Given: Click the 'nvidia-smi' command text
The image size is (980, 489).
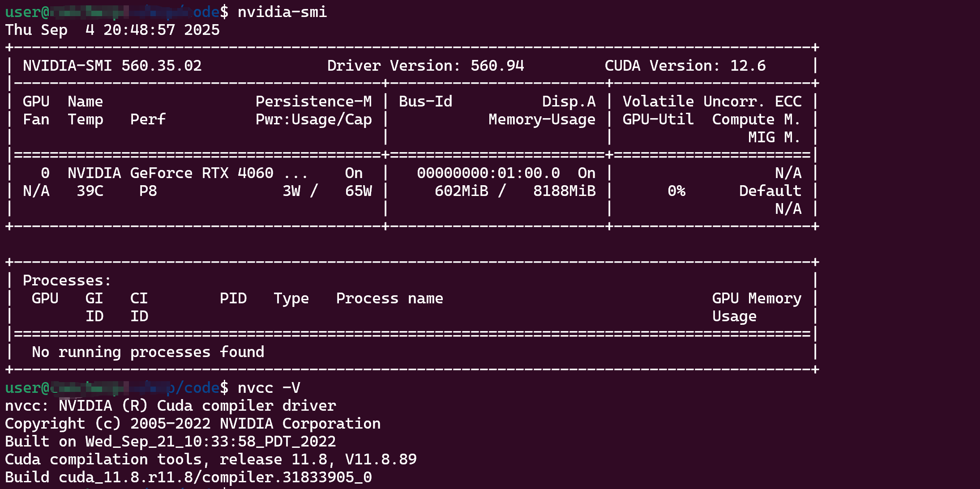Looking at the screenshot, I should click(282, 12).
